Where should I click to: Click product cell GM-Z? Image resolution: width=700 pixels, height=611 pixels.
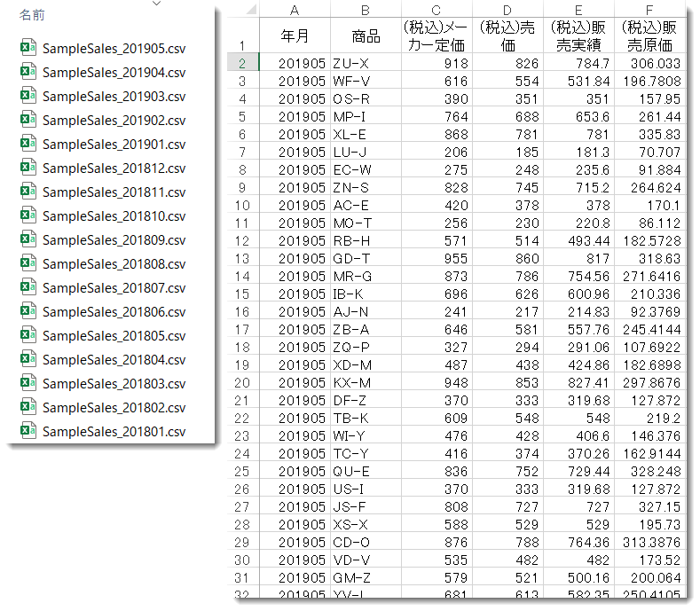point(366,577)
